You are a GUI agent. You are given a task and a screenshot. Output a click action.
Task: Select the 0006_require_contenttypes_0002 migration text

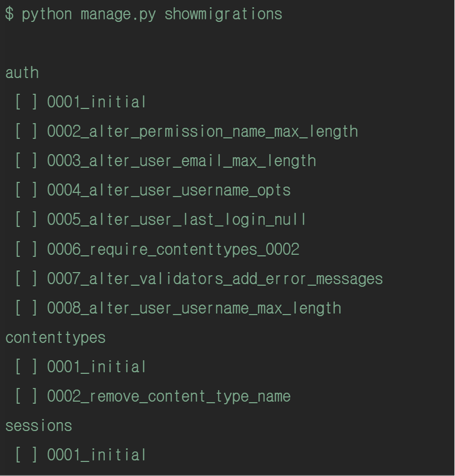pos(173,250)
